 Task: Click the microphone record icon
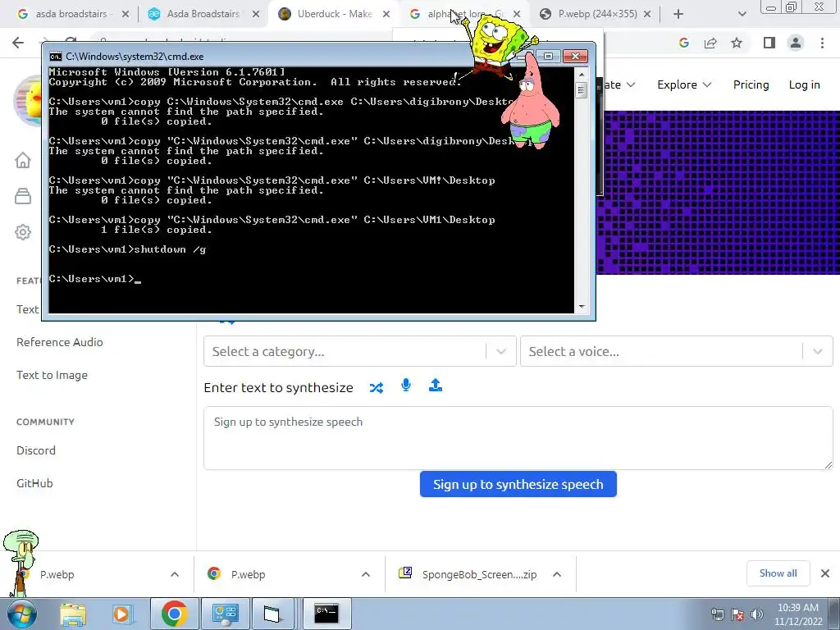click(406, 386)
